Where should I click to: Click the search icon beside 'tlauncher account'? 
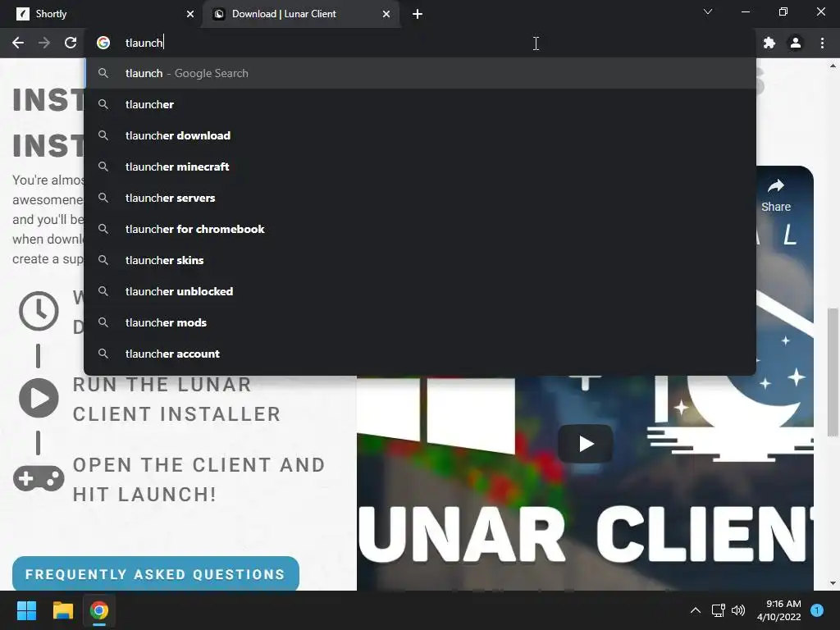(x=103, y=353)
